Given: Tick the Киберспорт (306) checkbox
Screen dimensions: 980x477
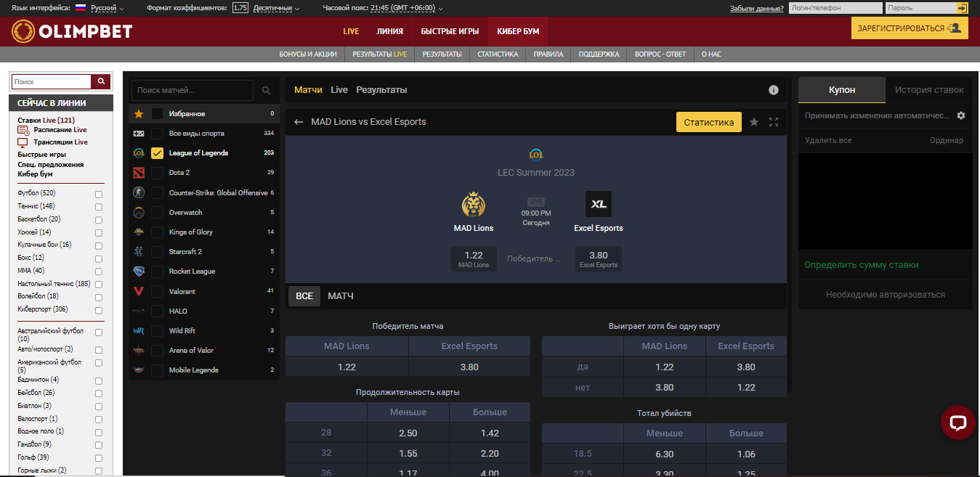Looking at the screenshot, I should coord(99,310).
